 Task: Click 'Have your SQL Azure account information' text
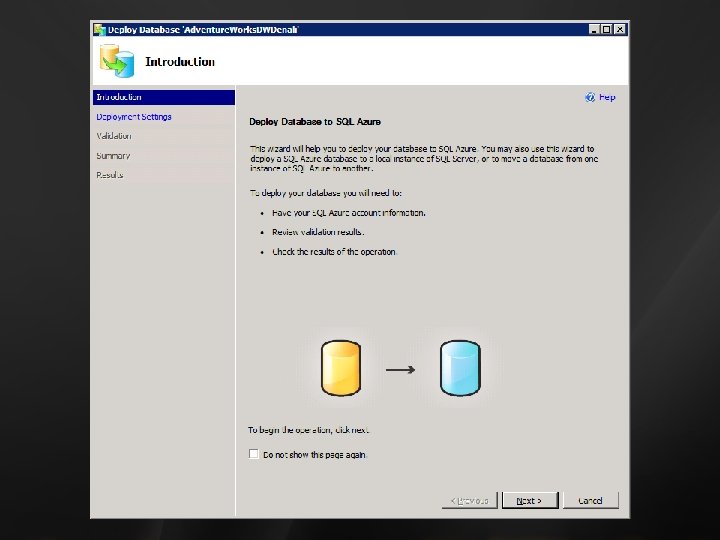349,213
